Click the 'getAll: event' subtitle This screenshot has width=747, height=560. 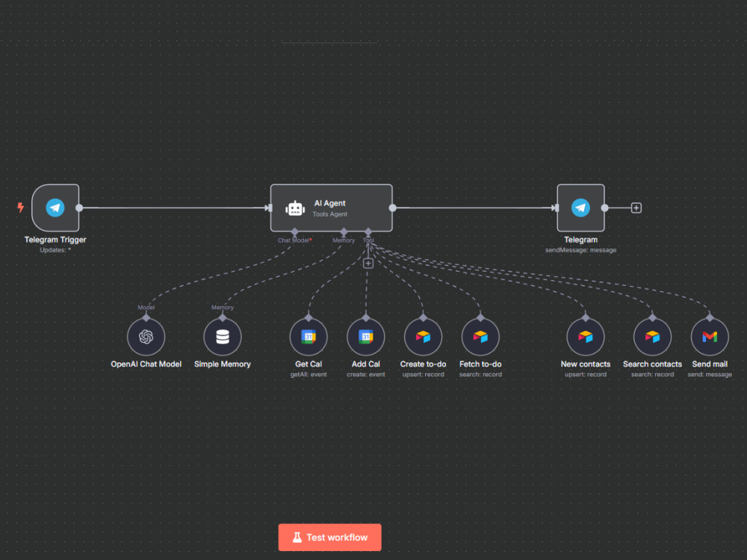(309, 374)
